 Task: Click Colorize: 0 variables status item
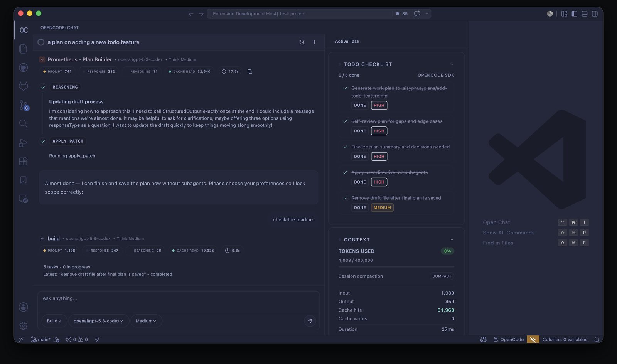[x=565, y=339]
